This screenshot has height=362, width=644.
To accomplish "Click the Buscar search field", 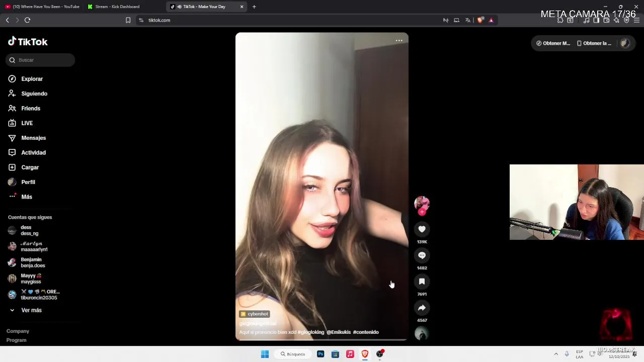I will click(40, 60).
